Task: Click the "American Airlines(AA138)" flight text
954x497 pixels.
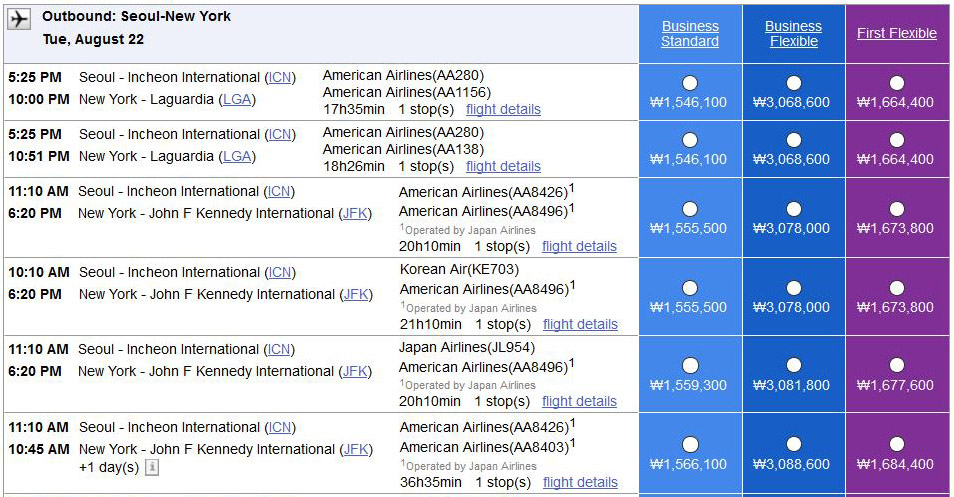Action: [x=403, y=150]
